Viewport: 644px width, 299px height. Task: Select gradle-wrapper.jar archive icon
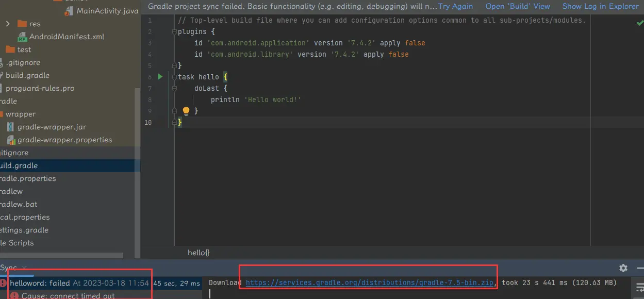click(x=11, y=127)
